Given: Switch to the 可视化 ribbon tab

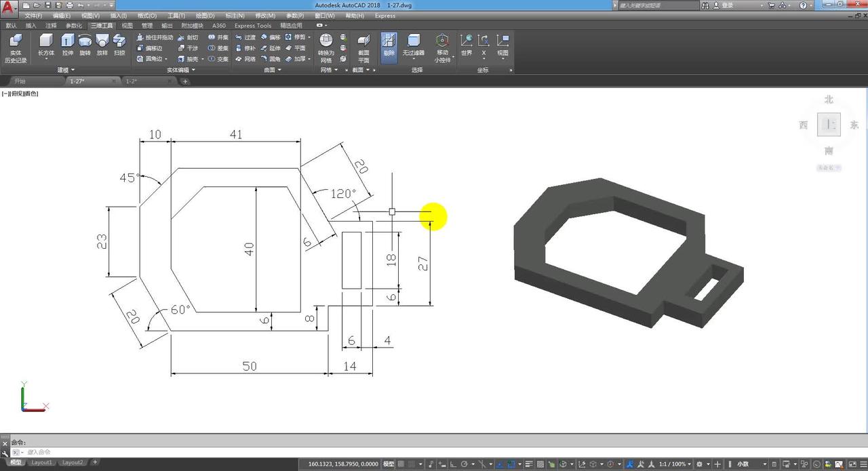Looking at the screenshot, I should point(127,25).
